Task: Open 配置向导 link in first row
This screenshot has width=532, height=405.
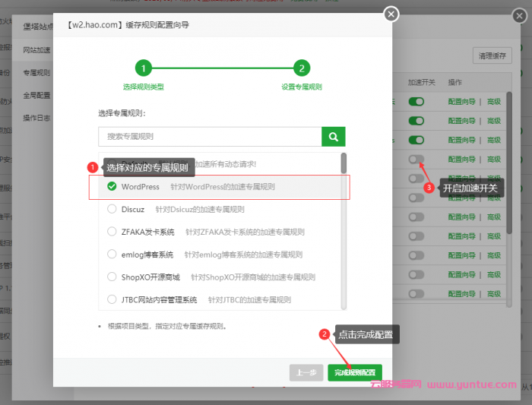Action: pos(463,101)
